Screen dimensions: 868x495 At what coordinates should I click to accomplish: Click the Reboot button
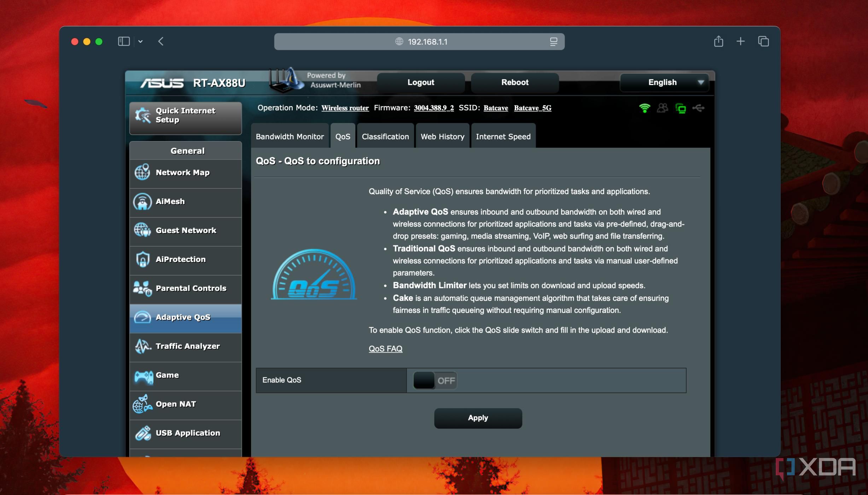514,82
